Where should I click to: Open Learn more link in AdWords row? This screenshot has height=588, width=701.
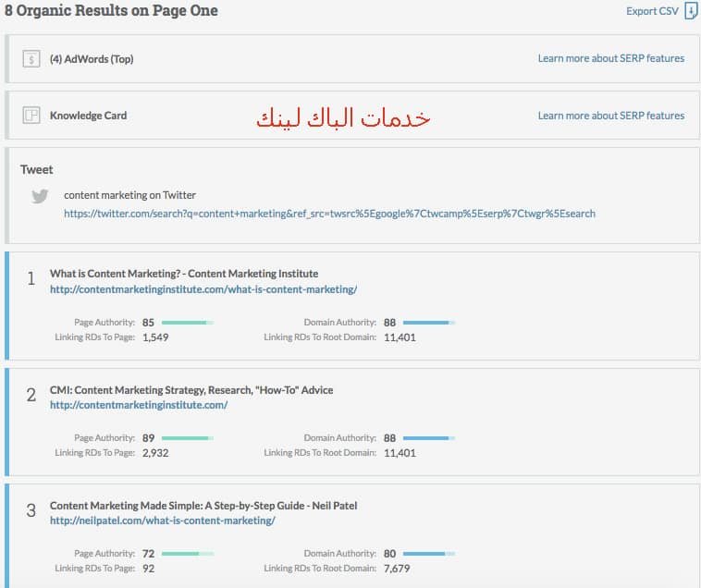point(610,58)
